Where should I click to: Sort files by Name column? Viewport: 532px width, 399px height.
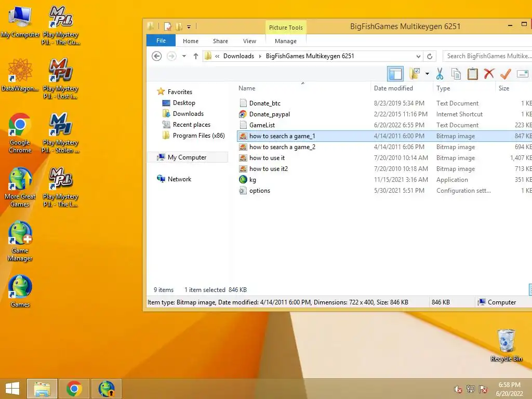[247, 88]
